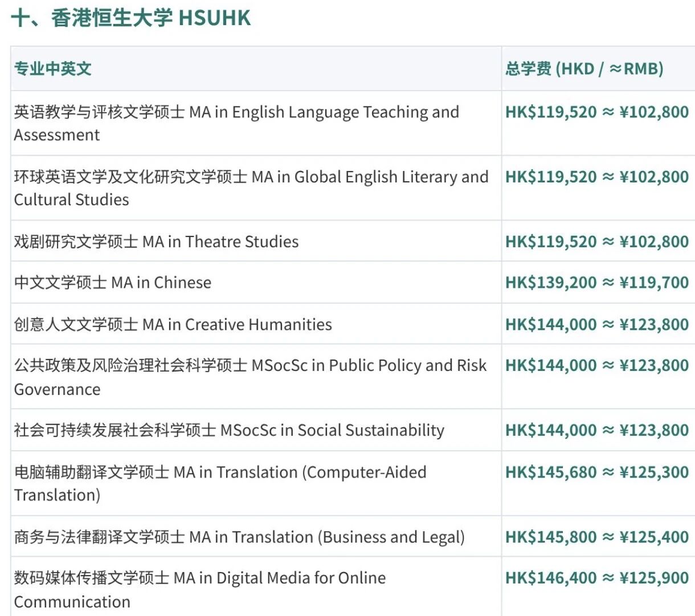Click the 专业中英文 column header
Image resolution: width=695 pixels, height=616 pixels.
52,69
